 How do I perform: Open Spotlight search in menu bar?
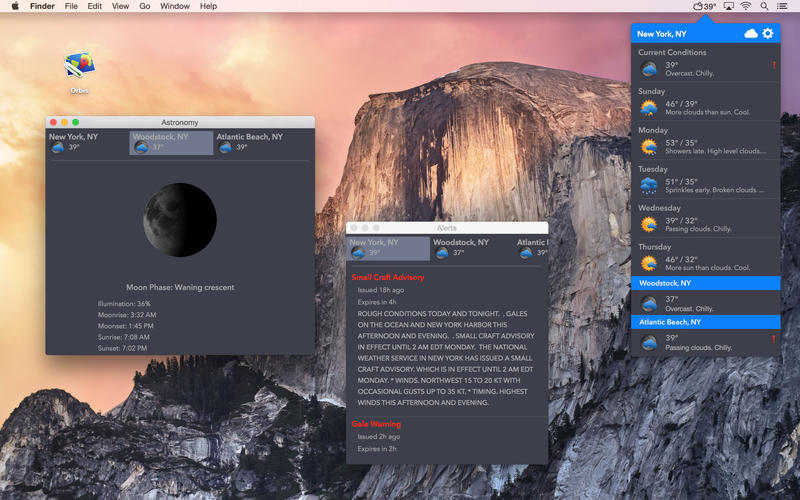(x=765, y=6)
